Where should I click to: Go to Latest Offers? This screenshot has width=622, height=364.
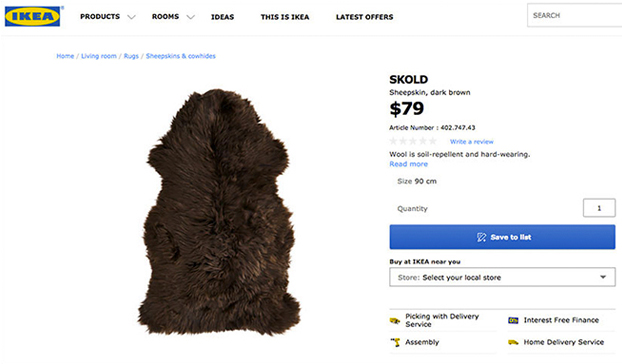[365, 17]
